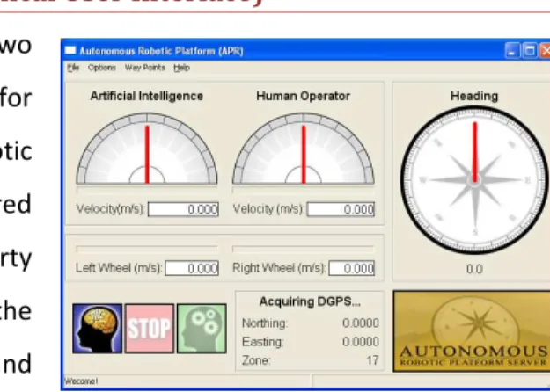Click the Human Operator speed gauge
Viewport: 550px width, 392px height.
point(304,149)
